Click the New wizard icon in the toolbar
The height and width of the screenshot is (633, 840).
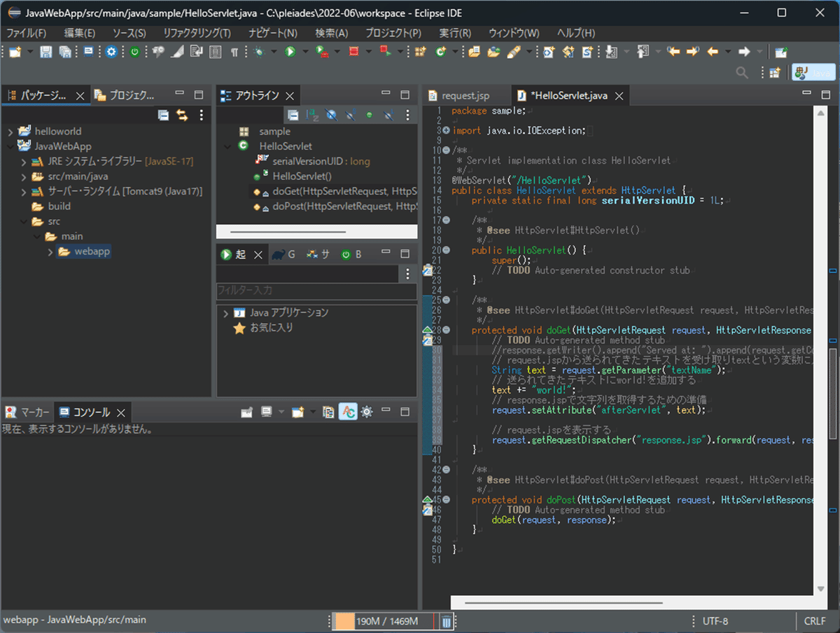tap(14, 52)
